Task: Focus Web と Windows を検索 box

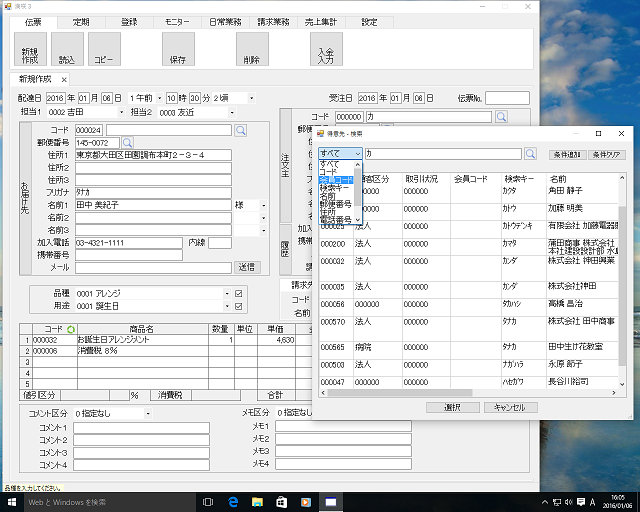Action: pos(109,502)
